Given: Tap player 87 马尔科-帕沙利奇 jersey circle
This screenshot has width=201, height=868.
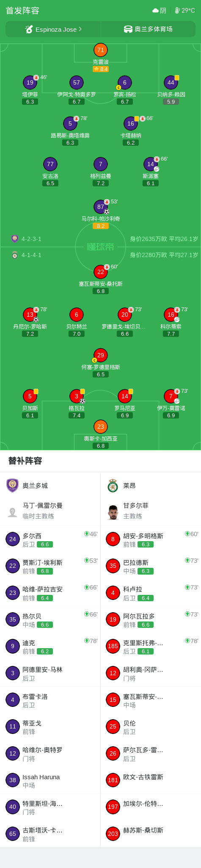Looking at the screenshot, I should [x=101, y=207].
